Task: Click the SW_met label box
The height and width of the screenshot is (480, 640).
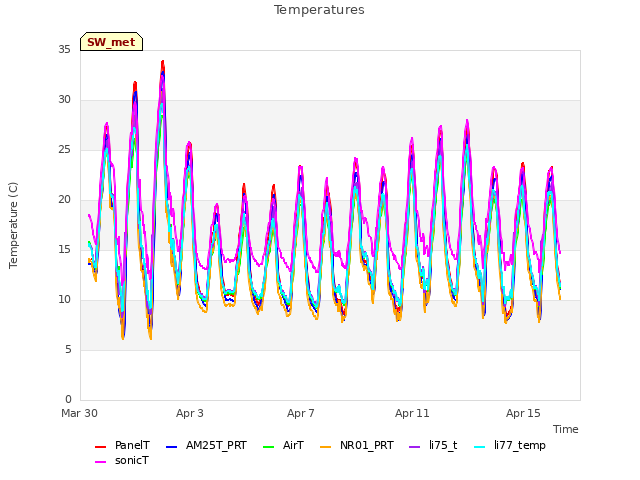Action: 111,42
